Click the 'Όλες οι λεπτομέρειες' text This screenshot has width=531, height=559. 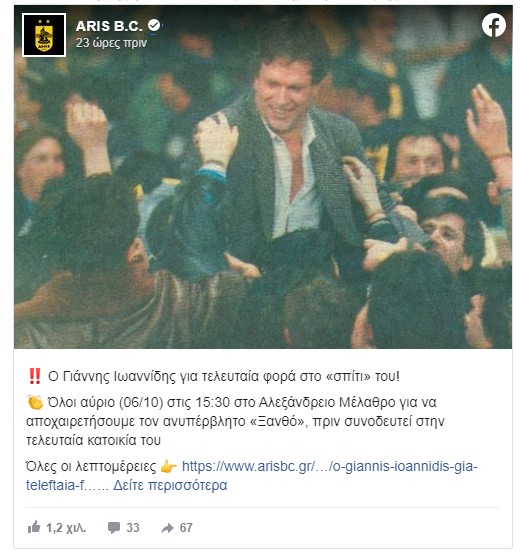tap(91, 466)
